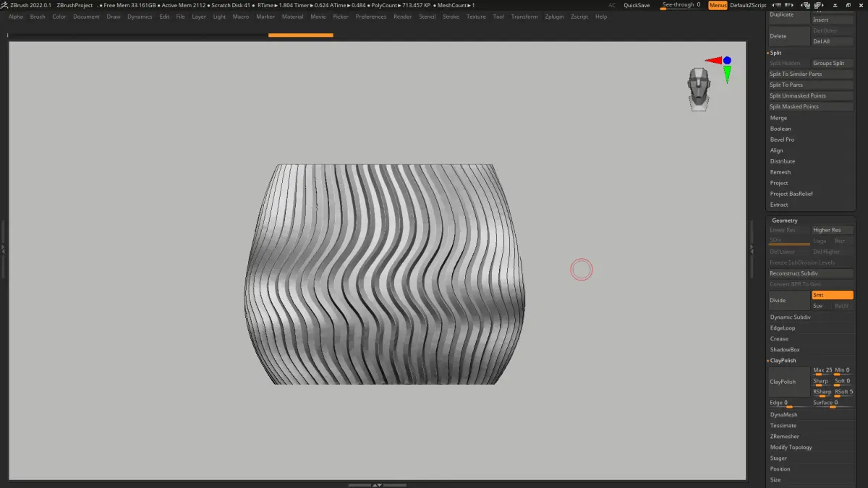Click the Divide button
This screenshot has width=868, height=488.
[x=788, y=300]
